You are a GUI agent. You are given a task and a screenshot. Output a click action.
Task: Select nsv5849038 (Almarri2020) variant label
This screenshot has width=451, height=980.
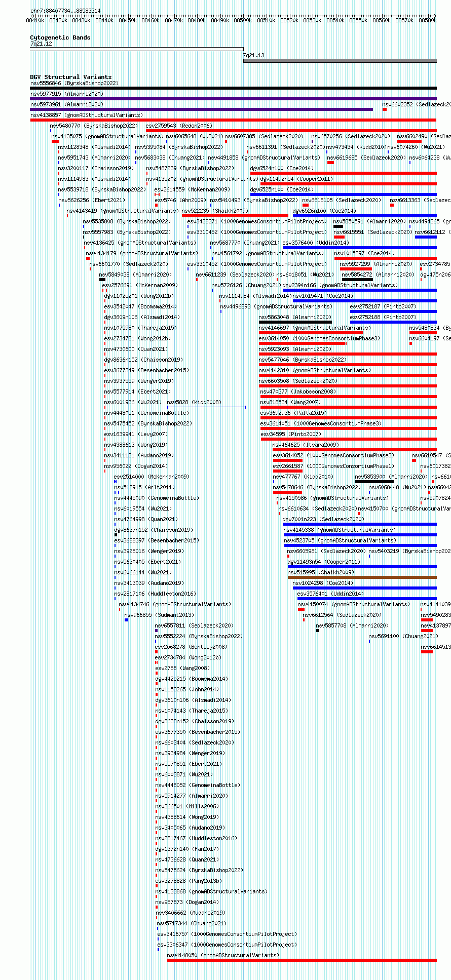click(x=136, y=275)
